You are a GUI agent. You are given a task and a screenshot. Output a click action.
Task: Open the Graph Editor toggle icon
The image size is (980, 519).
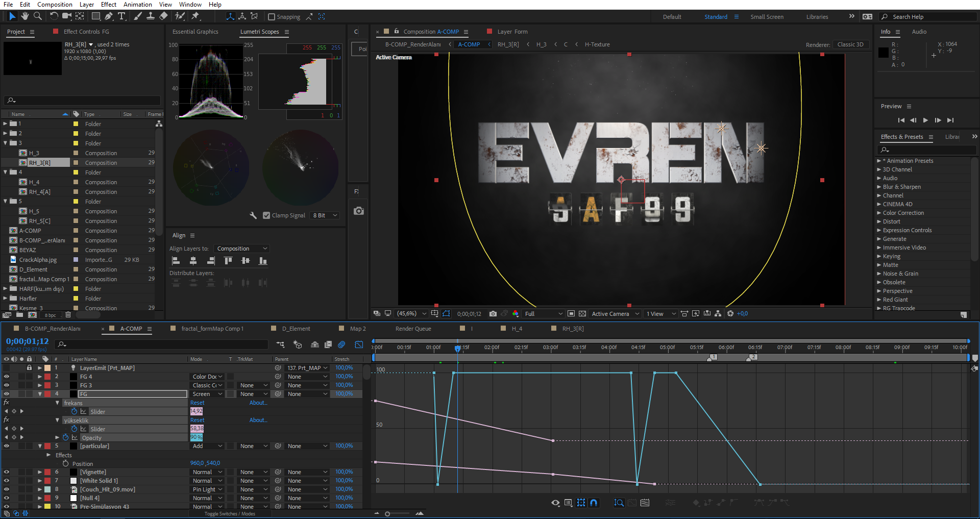[x=359, y=344]
